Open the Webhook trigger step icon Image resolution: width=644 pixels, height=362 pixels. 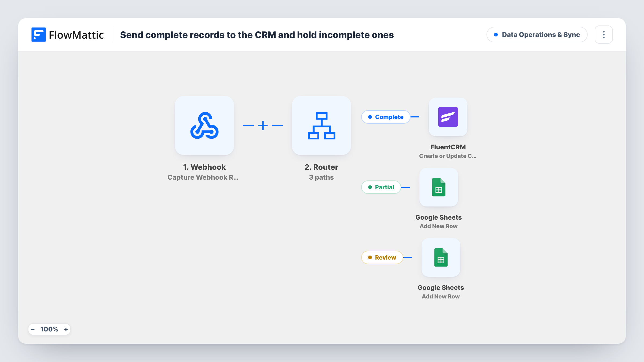(x=204, y=125)
